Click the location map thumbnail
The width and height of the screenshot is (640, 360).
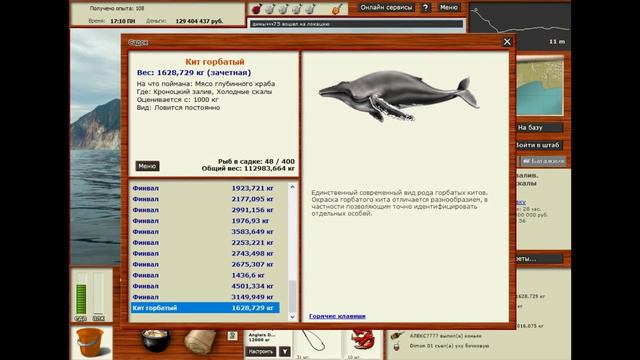click(540, 86)
